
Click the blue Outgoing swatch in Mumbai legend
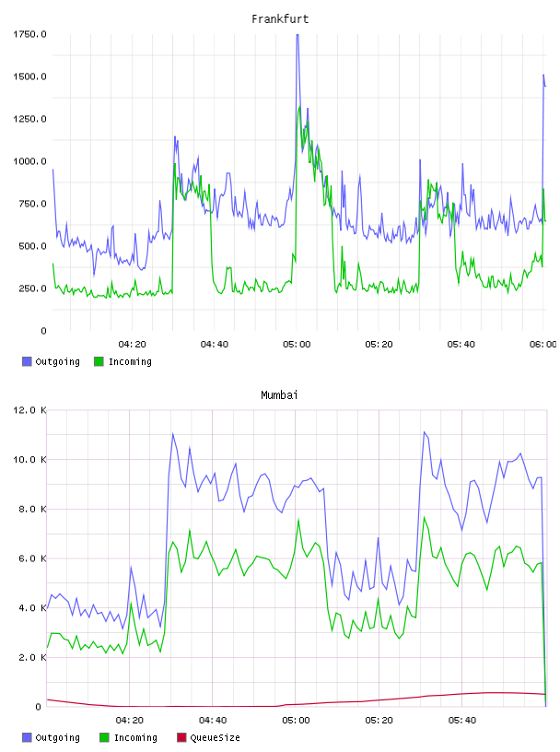(27, 737)
